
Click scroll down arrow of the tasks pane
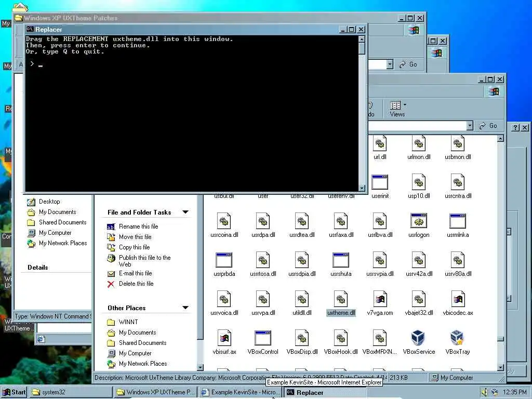pos(200,367)
